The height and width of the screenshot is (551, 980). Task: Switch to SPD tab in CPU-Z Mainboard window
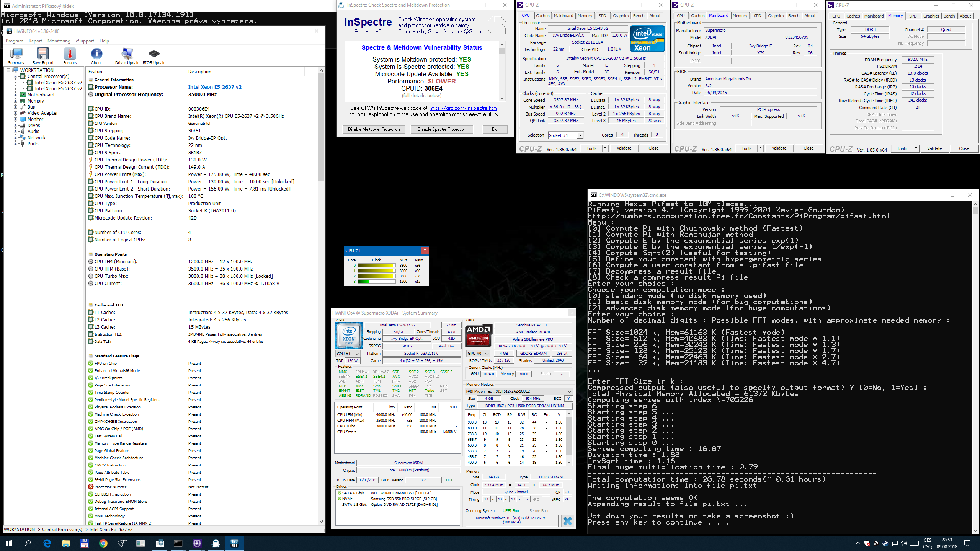(757, 16)
